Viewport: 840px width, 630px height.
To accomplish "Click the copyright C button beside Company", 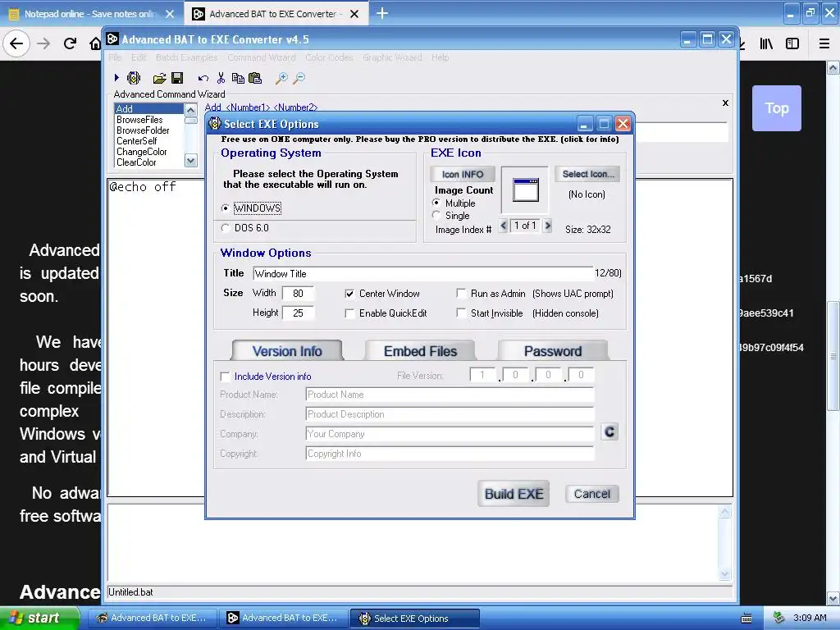I will tap(609, 431).
